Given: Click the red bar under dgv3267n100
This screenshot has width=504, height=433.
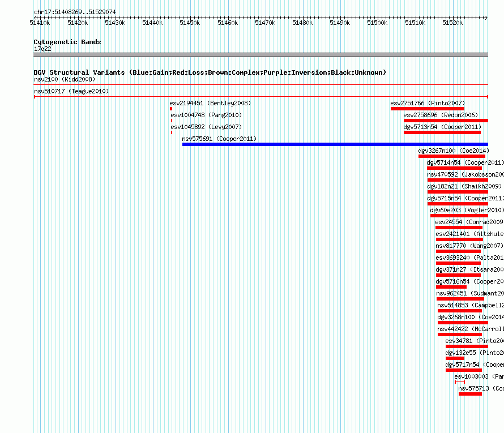Looking at the screenshot, I should point(451,156).
